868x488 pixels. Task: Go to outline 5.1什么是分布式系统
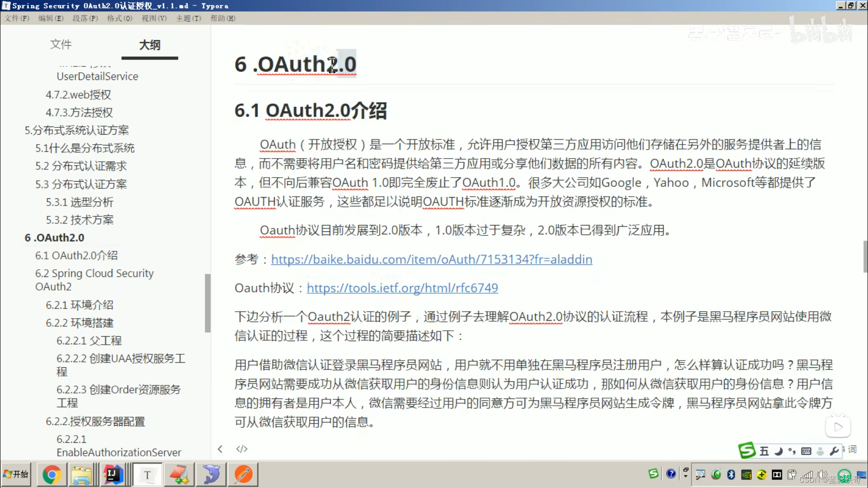pos(85,148)
